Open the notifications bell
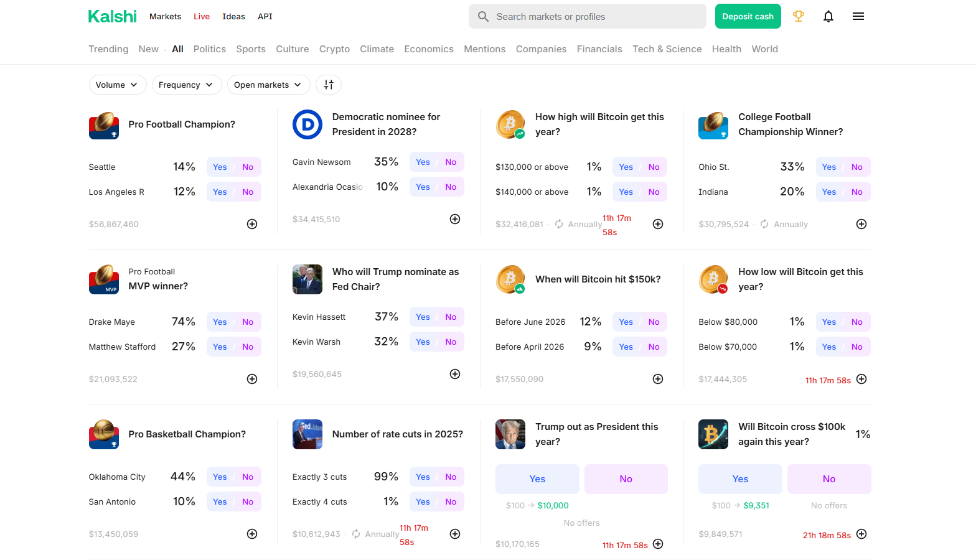The height and width of the screenshot is (560, 976). tap(828, 16)
